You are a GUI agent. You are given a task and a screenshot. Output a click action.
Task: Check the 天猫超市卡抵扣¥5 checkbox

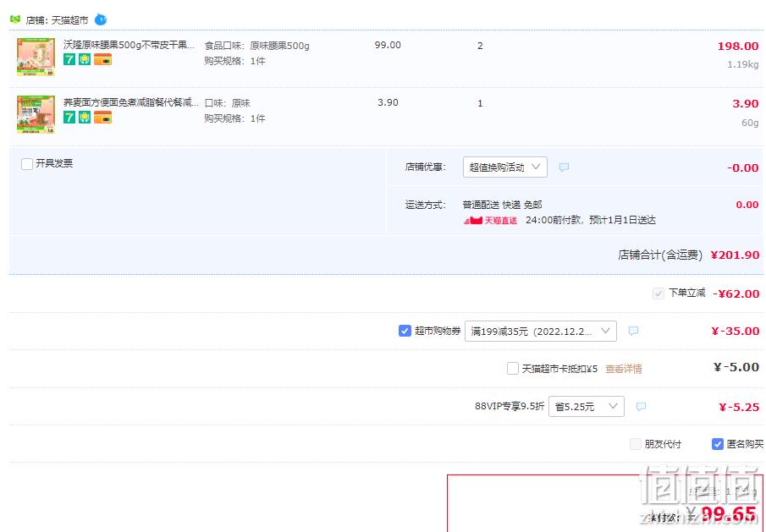pos(512,369)
